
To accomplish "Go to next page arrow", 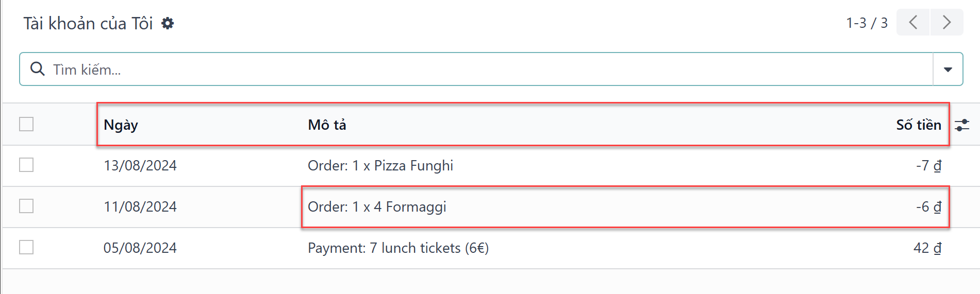I will [946, 22].
